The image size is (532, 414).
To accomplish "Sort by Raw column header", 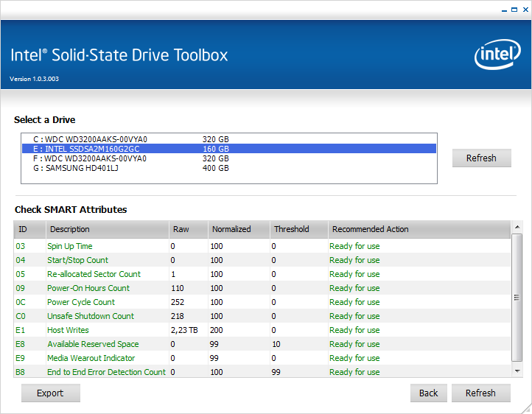I will tap(189, 230).
